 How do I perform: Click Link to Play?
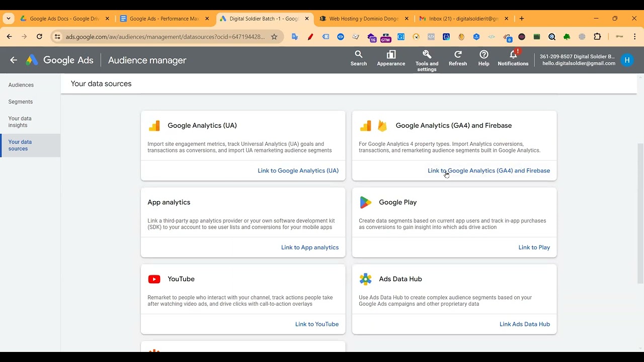pyautogui.click(x=534, y=247)
